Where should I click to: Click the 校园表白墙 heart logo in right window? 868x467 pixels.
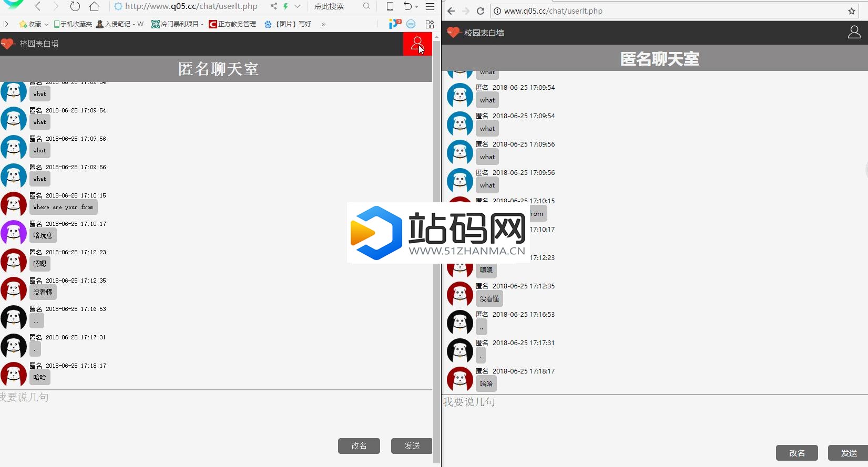point(454,33)
